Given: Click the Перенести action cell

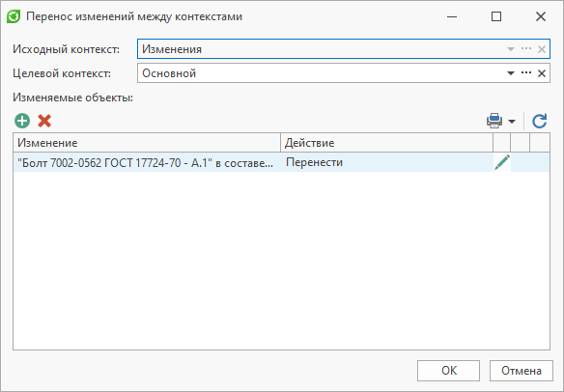Looking at the screenshot, I should (x=386, y=162).
